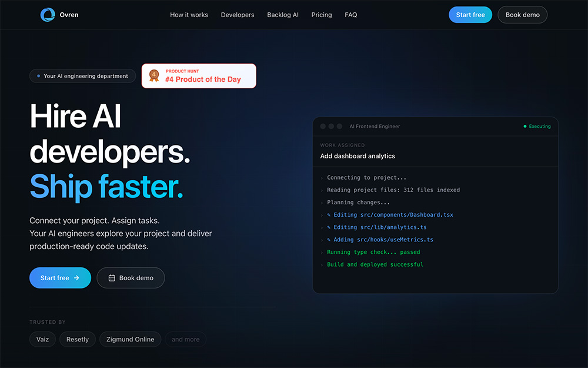Open the How it works menu item
This screenshot has height=368, width=588.
(189, 15)
